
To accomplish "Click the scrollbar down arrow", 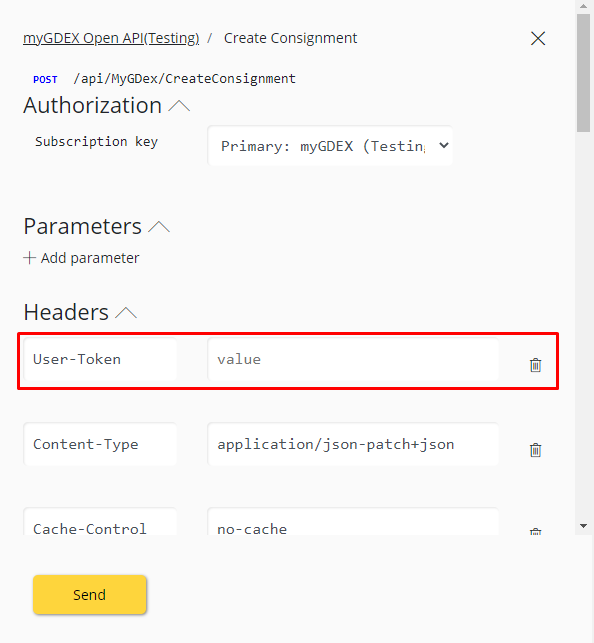I will [583, 526].
